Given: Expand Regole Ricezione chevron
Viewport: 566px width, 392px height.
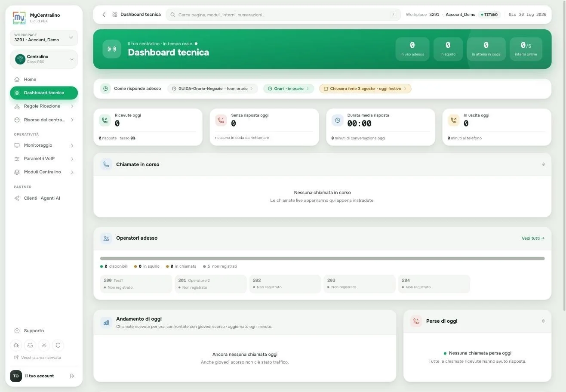Looking at the screenshot, I should point(72,106).
